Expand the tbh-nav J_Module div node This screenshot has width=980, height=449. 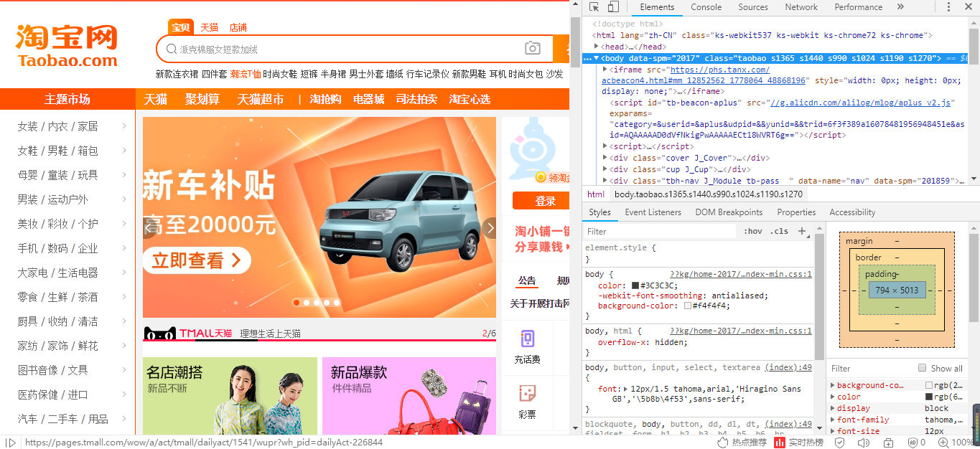click(x=605, y=181)
